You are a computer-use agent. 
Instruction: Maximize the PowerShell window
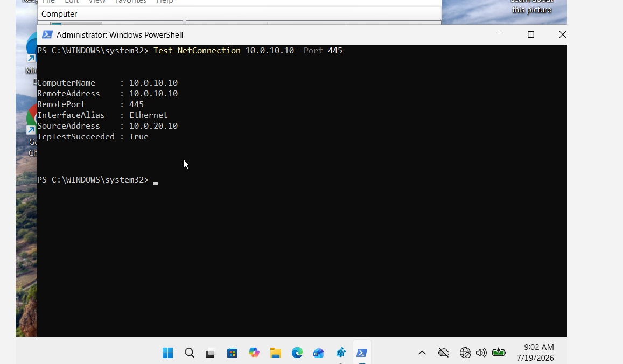pos(531,34)
